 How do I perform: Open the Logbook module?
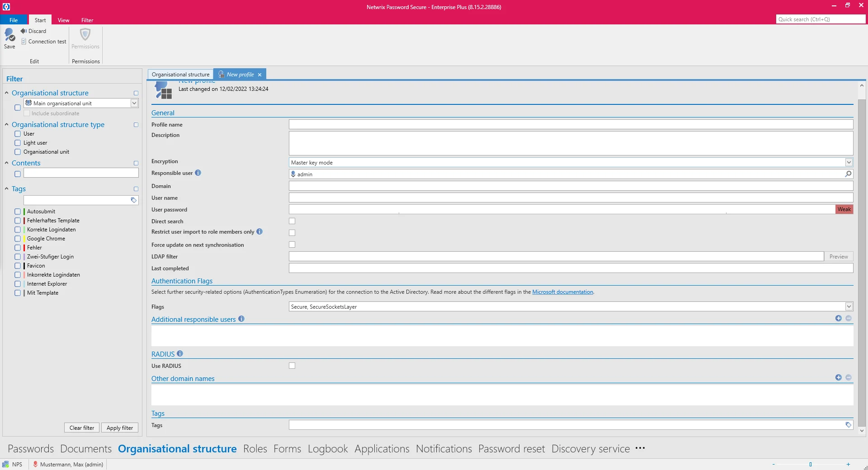point(328,449)
